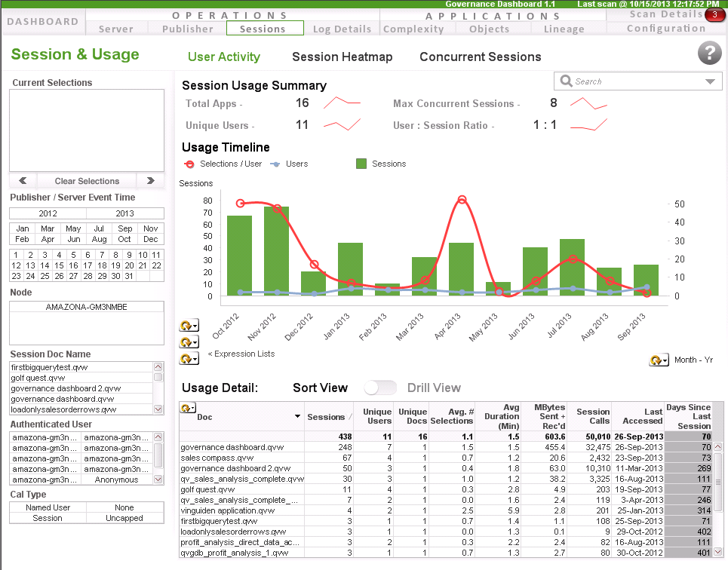The image size is (728, 570).
Task: Switch to the Session Heatmap tab
Action: (x=341, y=57)
